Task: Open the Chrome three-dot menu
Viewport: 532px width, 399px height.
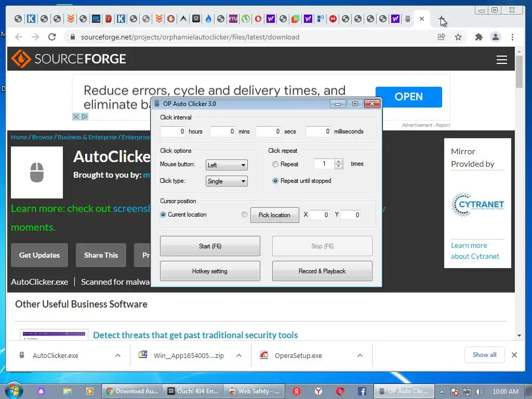Action: click(512, 37)
